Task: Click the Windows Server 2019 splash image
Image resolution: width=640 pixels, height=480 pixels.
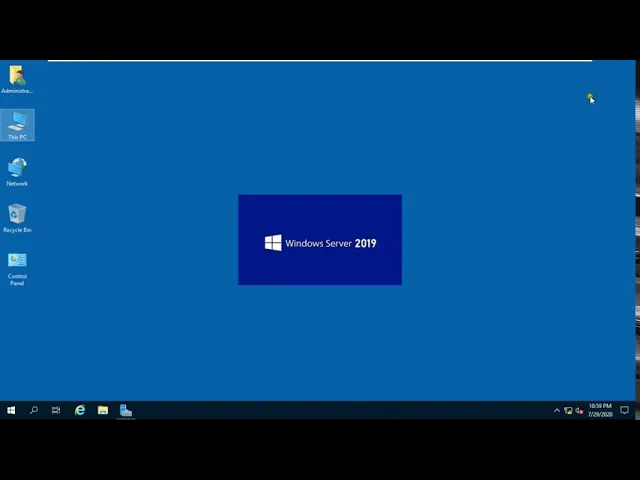Action: [x=320, y=240]
